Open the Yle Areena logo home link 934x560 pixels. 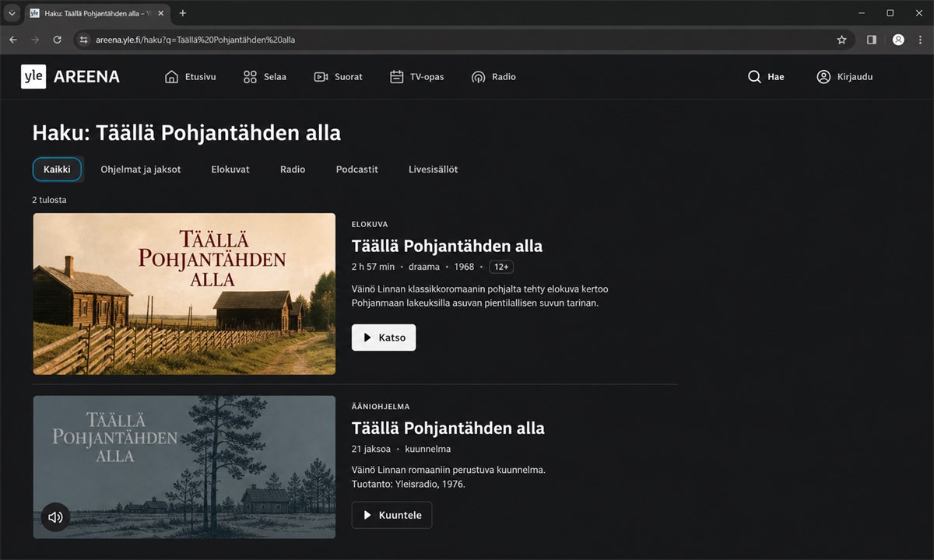coord(70,76)
